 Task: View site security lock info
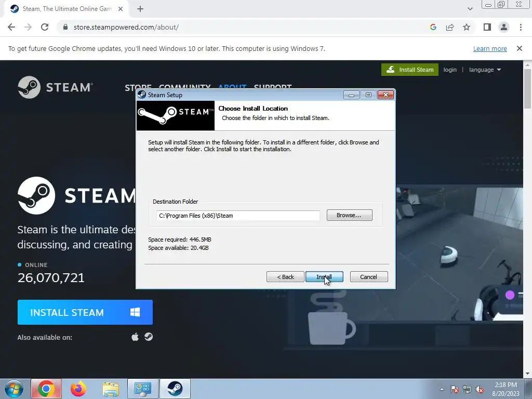65,27
